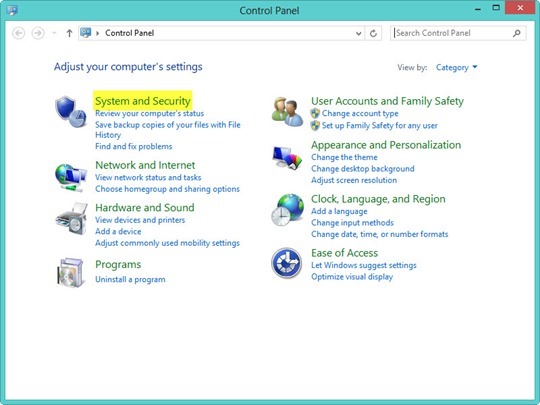
Task: Open the System and Security shield icon
Action: 71,111
